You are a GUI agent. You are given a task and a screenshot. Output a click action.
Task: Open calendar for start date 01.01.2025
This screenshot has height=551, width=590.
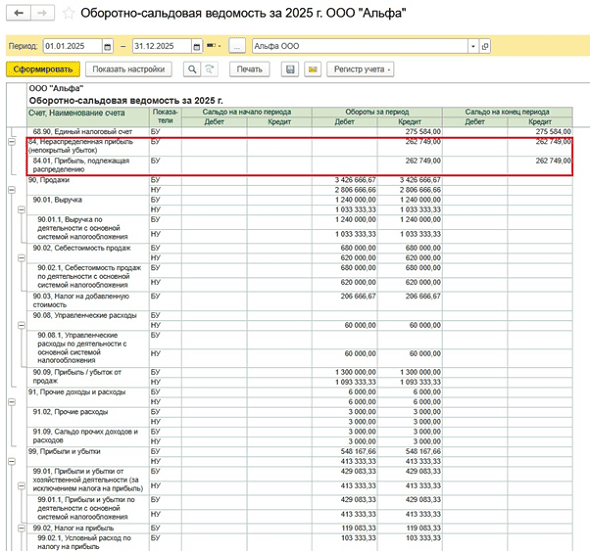pyautogui.click(x=107, y=46)
